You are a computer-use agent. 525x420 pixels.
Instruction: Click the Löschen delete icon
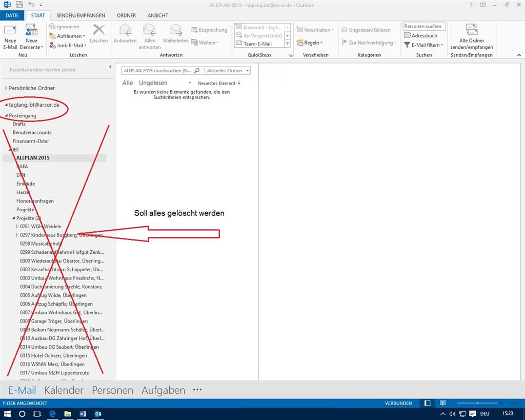coord(99,33)
